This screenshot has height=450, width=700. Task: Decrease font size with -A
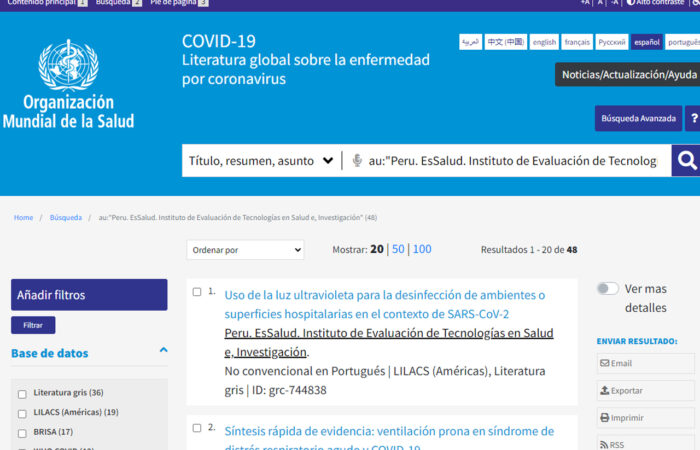tap(615, 2)
